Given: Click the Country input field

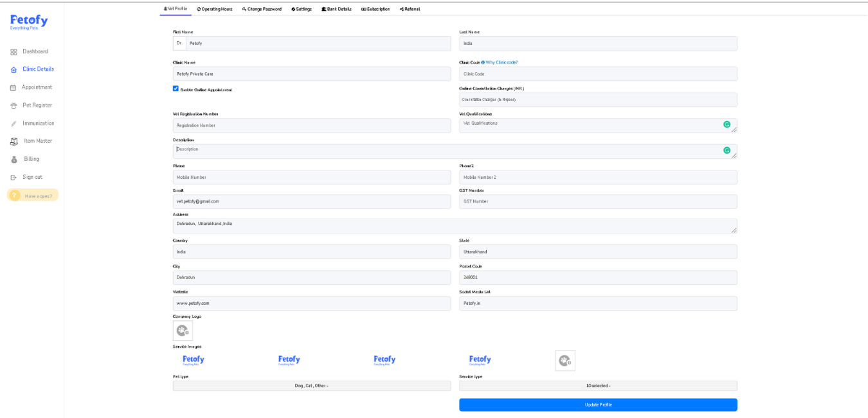Looking at the screenshot, I should pos(312,251).
